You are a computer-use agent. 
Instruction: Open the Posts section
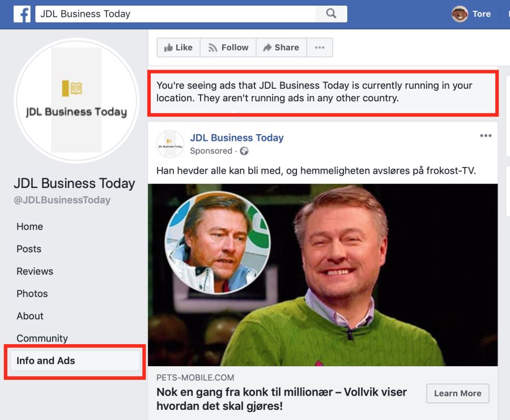point(29,249)
